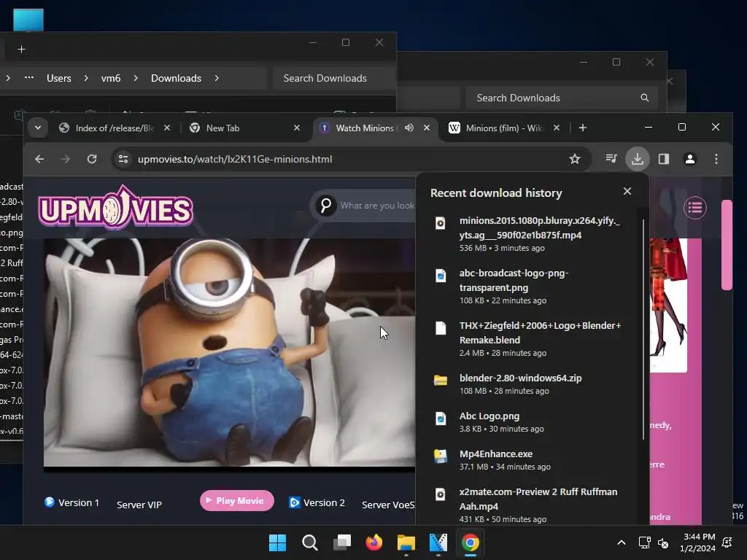Open the Upmovies hamburger list menu
747x560 pixels.
(695, 208)
